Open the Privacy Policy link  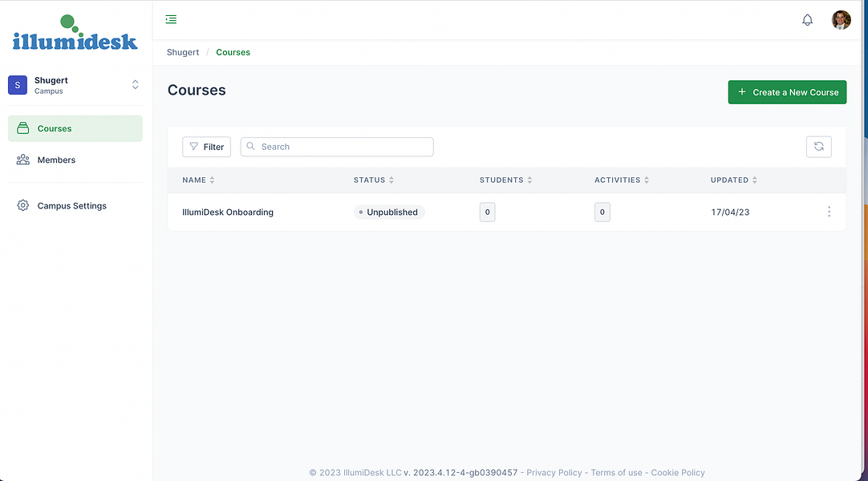point(554,473)
